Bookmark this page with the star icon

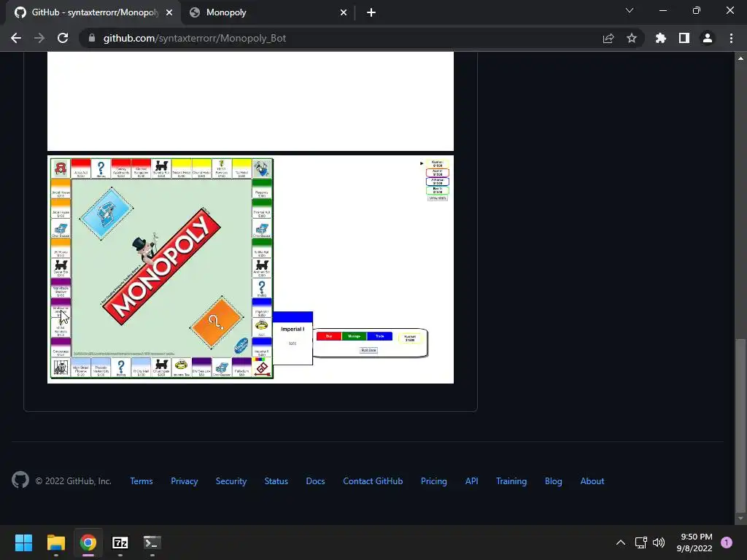(632, 38)
